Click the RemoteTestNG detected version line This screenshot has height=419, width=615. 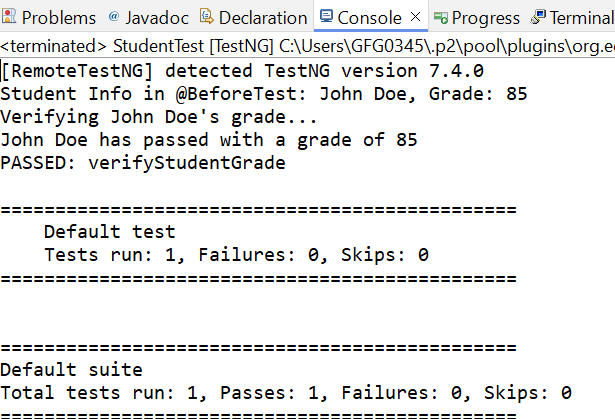point(242,70)
